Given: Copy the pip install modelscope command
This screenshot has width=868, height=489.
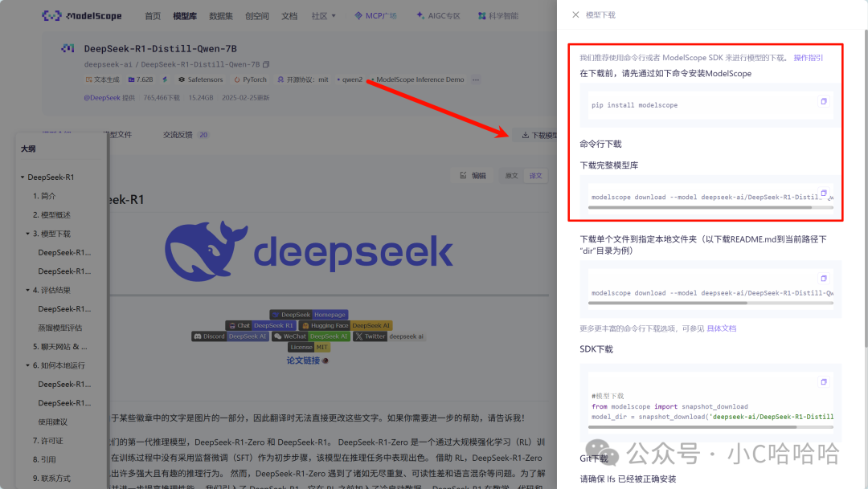Looking at the screenshot, I should pyautogui.click(x=824, y=101).
